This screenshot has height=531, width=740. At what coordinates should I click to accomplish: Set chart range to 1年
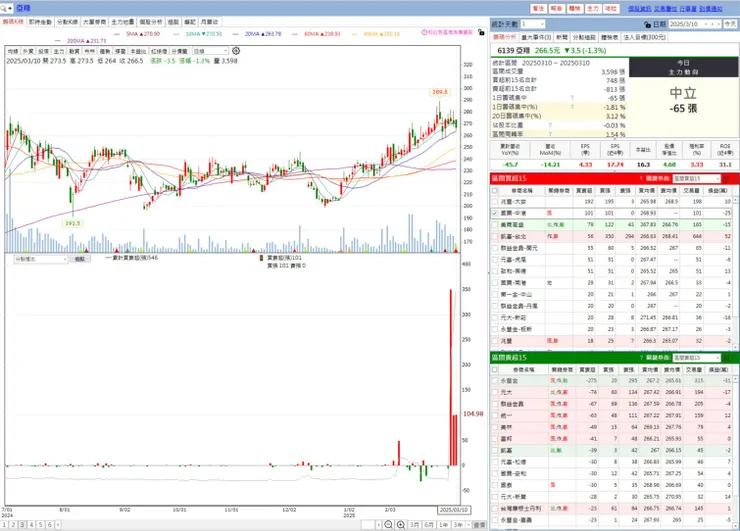[444, 525]
